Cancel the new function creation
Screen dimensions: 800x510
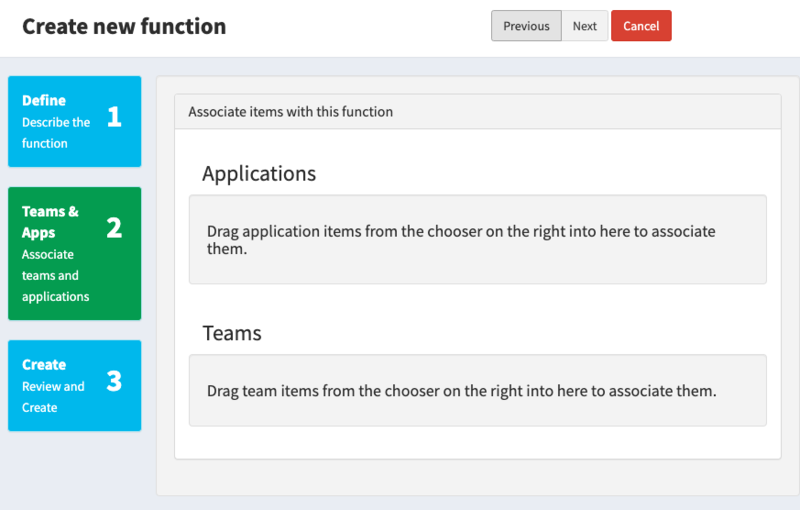tap(641, 26)
